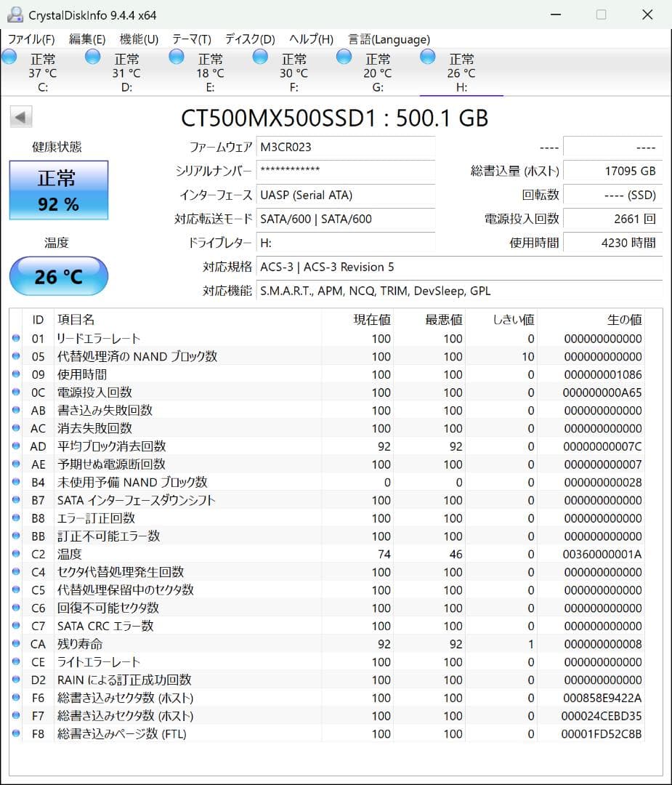This screenshot has height=785, width=672.
Task: Select the row RAIN による訂正成功回数
Action: click(x=327, y=680)
